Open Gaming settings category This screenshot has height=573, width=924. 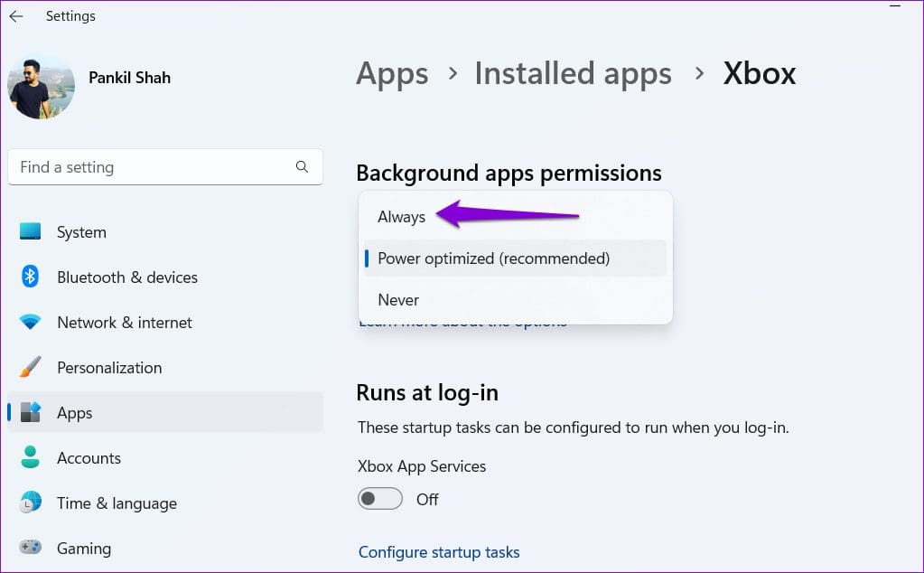[165, 549]
